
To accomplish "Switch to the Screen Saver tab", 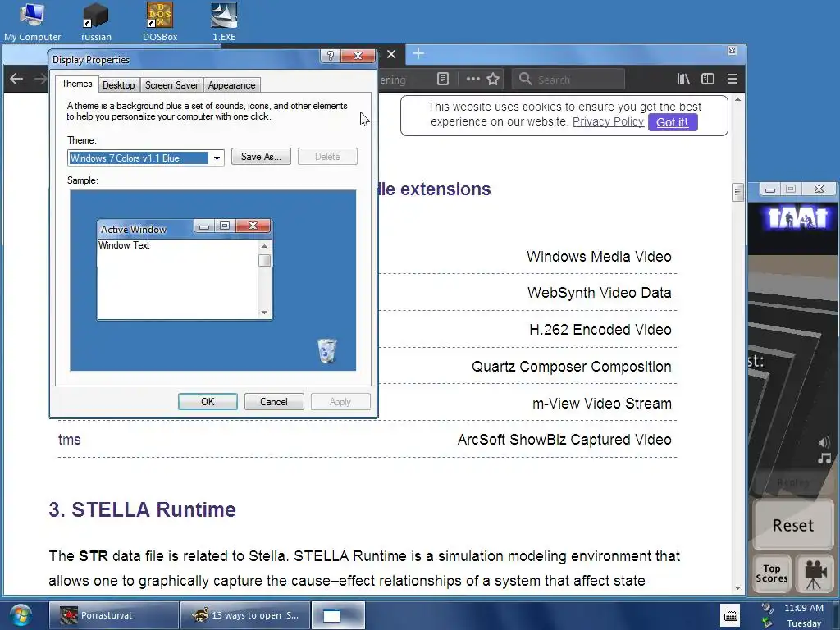I will [x=171, y=85].
